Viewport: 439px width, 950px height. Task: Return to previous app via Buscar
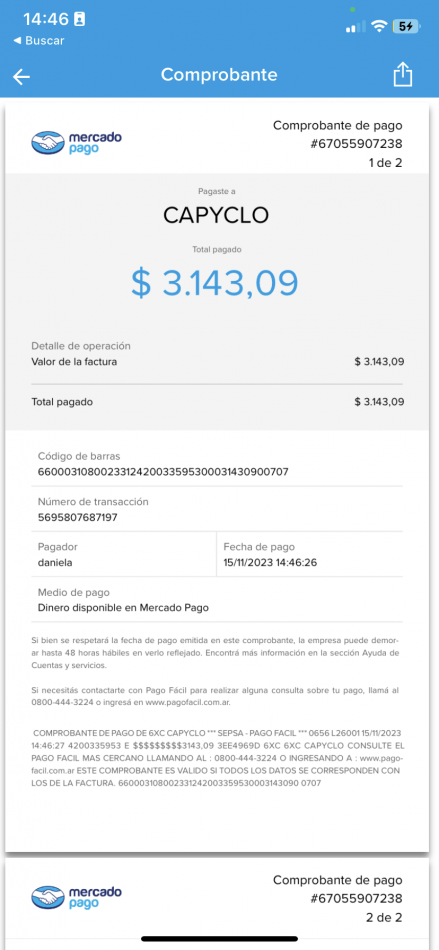point(39,41)
